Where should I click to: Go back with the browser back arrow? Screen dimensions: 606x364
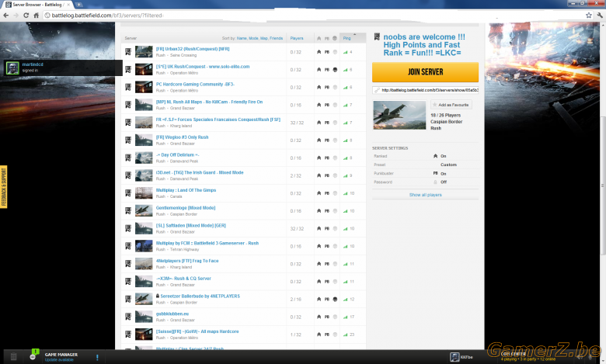[x=5, y=16]
